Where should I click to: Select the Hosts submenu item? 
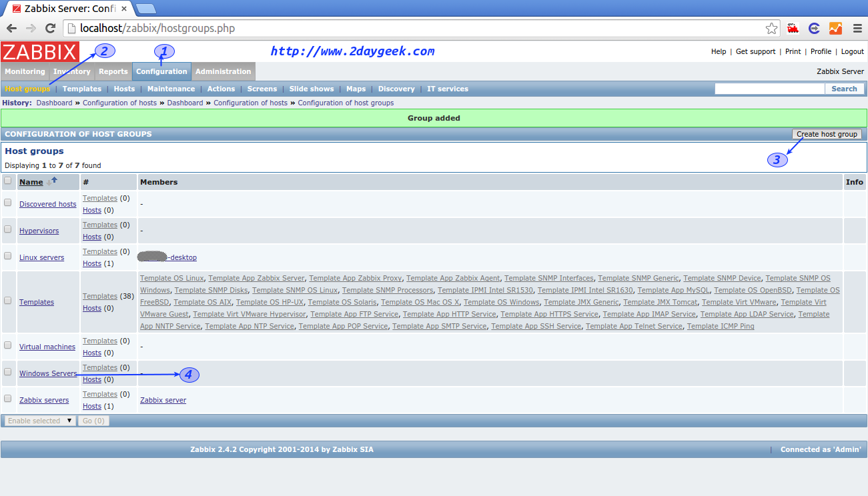pos(124,89)
